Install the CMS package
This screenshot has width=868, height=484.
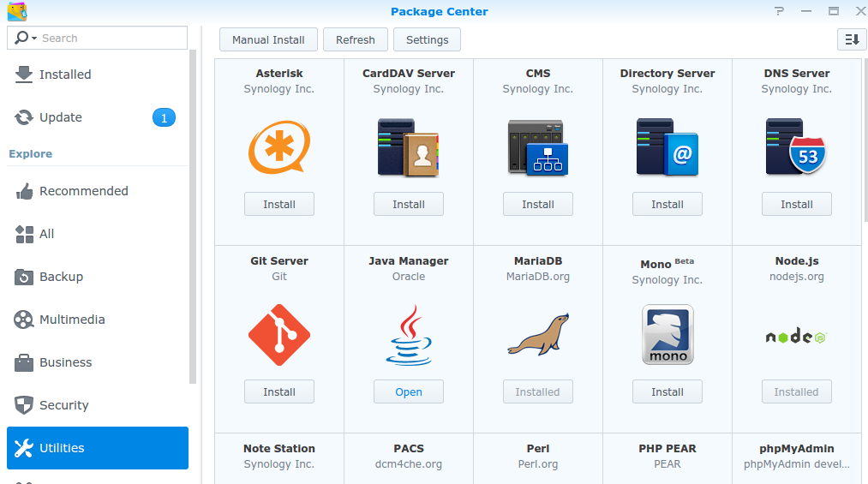click(x=538, y=204)
